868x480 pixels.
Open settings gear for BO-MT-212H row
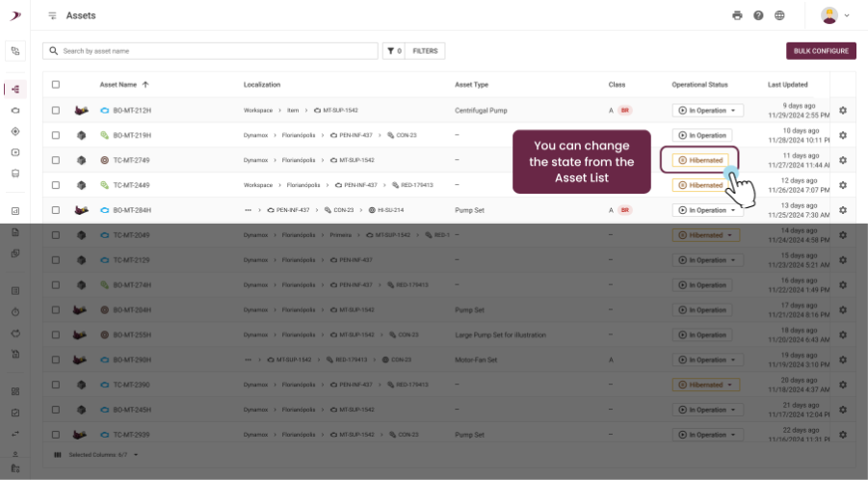click(x=843, y=110)
